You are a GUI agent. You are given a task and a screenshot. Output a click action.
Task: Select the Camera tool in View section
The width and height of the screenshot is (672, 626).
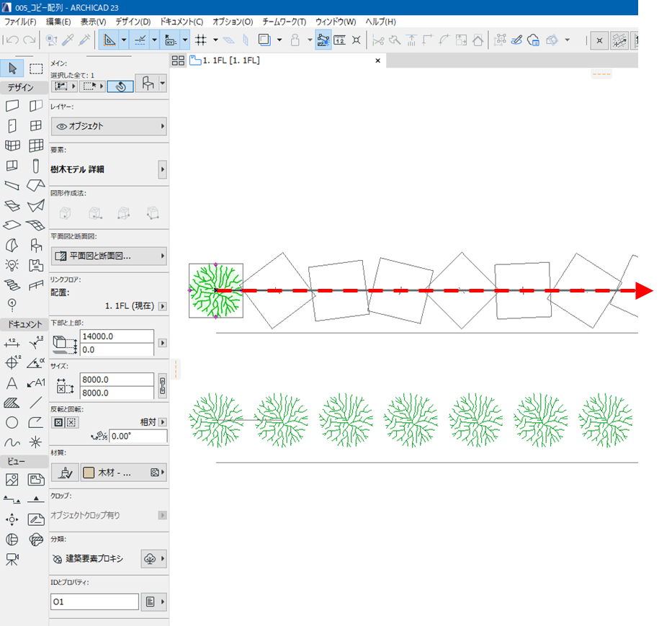point(12,559)
